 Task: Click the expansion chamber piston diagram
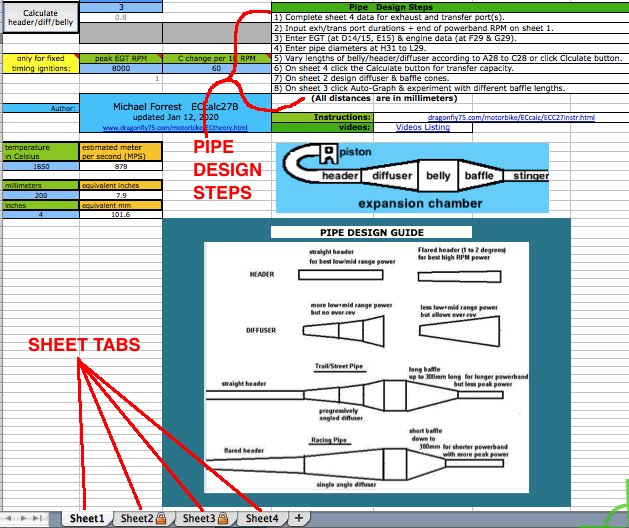[x=412, y=176]
